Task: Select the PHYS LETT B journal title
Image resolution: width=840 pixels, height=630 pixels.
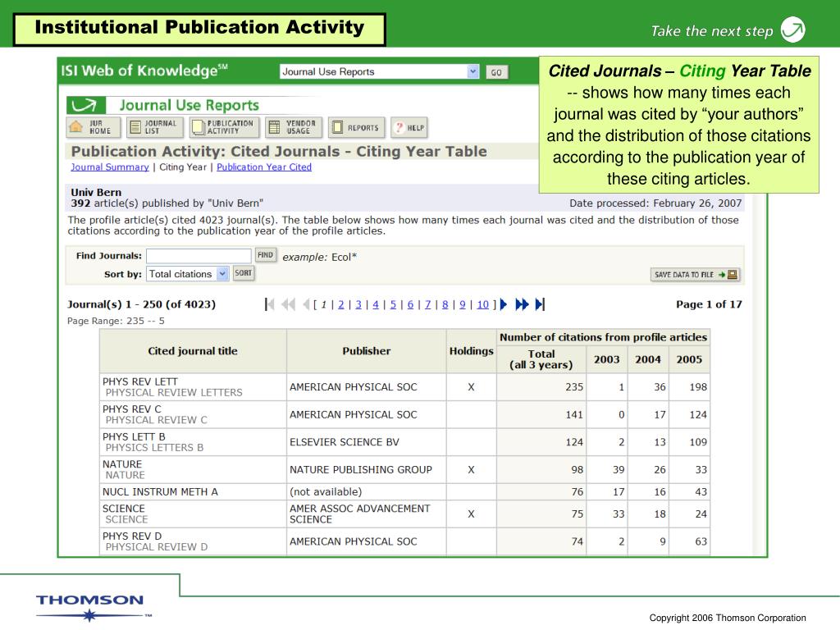Action: click(134, 436)
